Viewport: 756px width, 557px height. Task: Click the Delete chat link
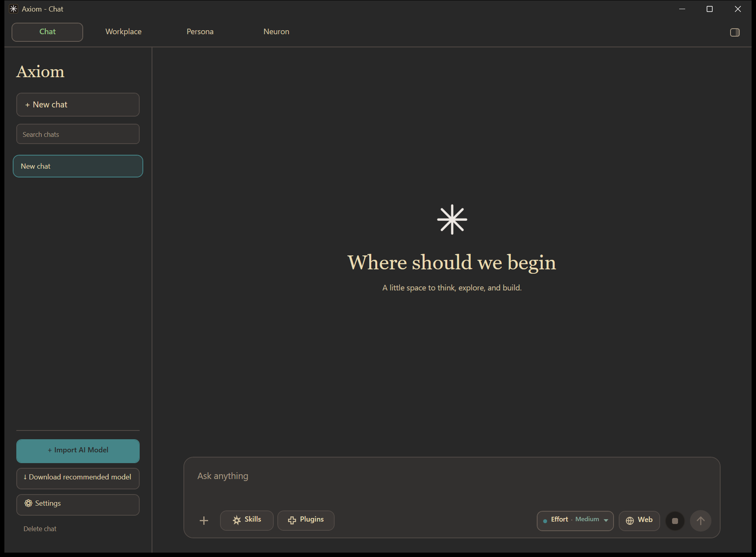click(x=40, y=529)
